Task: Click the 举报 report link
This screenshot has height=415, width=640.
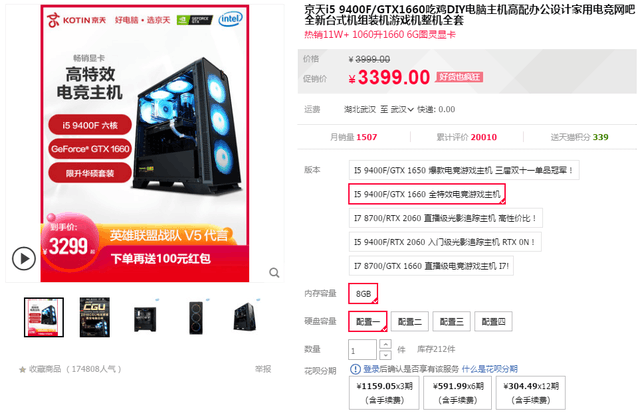Action: click(263, 369)
